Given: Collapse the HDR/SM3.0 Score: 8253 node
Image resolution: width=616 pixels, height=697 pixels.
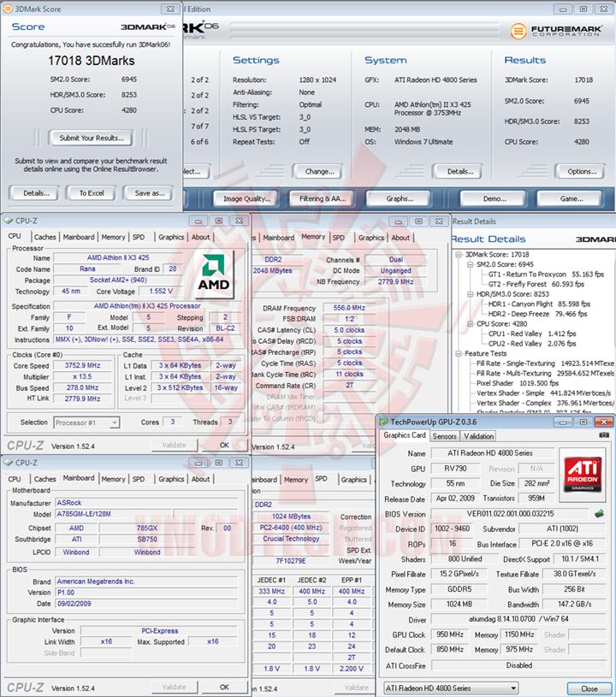Looking at the screenshot, I should pos(470,294).
